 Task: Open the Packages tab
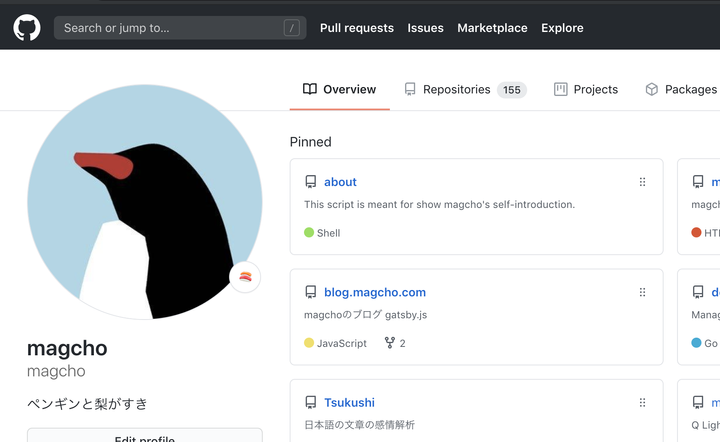pos(681,90)
